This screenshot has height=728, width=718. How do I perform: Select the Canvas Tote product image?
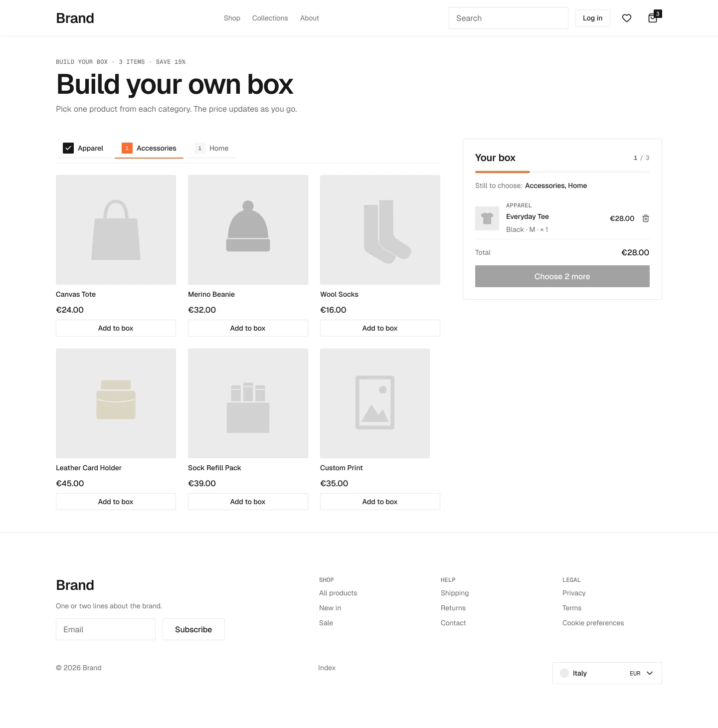click(x=116, y=230)
